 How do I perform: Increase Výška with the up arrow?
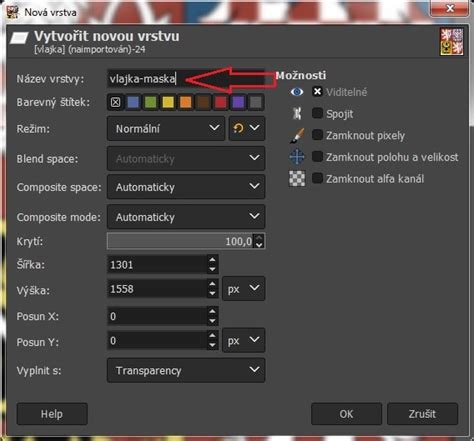click(212, 284)
